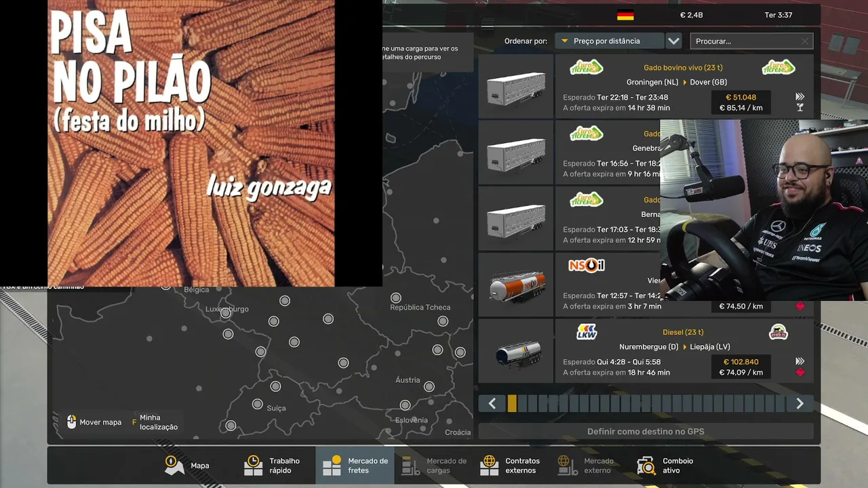Image resolution: width=868 pixels, height=488 pixels.
Task: Click the € 74,09 / km rate
Action: coord(741,372)
